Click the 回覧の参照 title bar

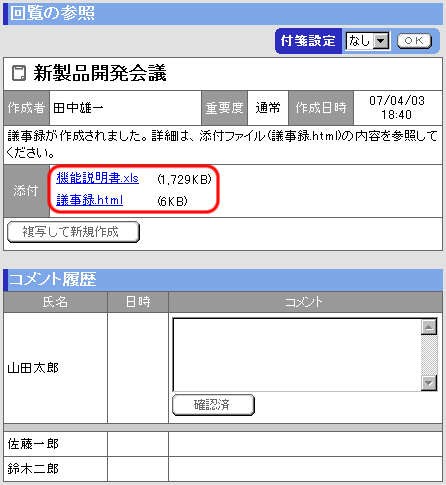[x=223, y=14]
